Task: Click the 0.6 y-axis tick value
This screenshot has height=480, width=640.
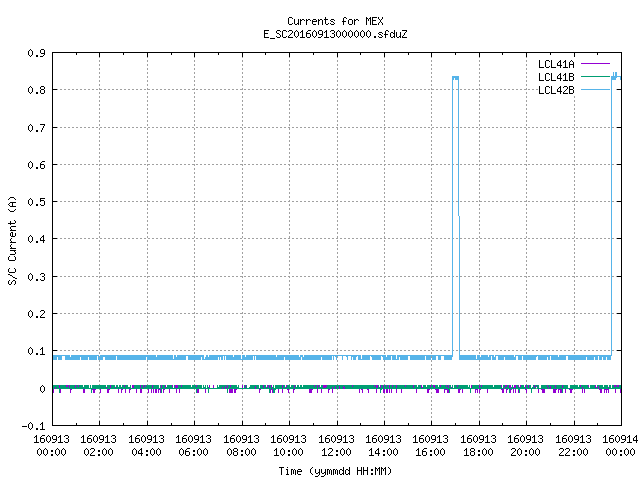Action: (x=36, y=165)
